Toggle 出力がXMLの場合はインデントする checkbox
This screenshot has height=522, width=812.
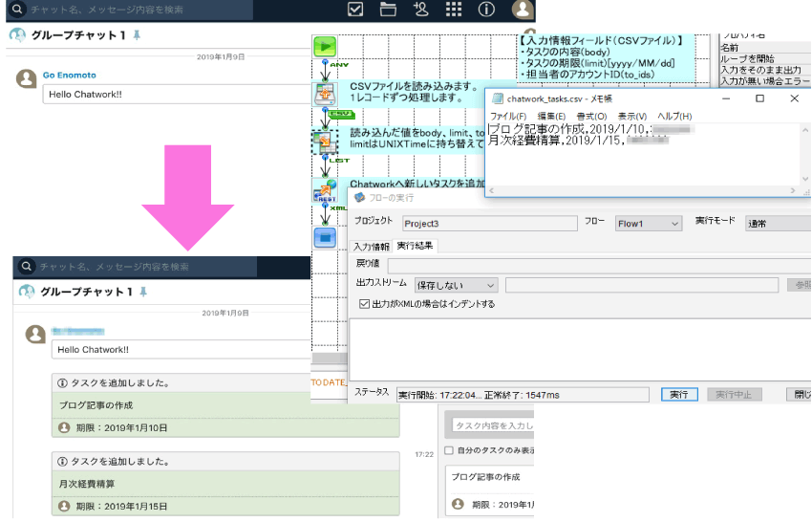point(364,304)
